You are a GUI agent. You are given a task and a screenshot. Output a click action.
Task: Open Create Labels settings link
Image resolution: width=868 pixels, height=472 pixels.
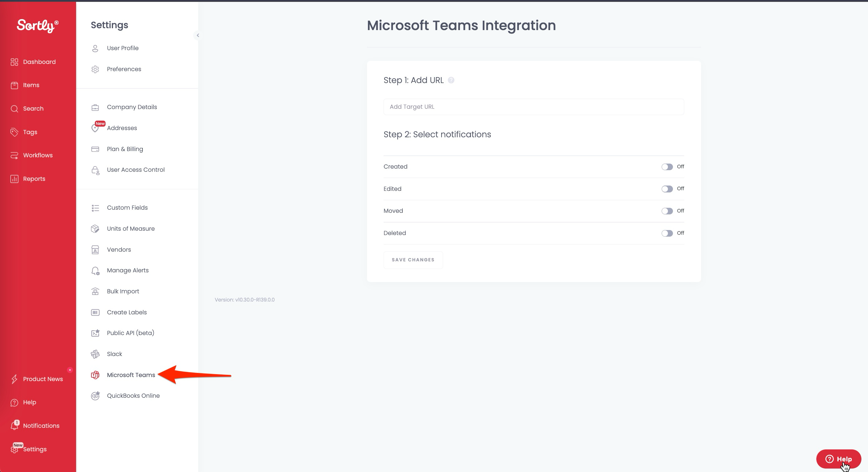(127, 312)
